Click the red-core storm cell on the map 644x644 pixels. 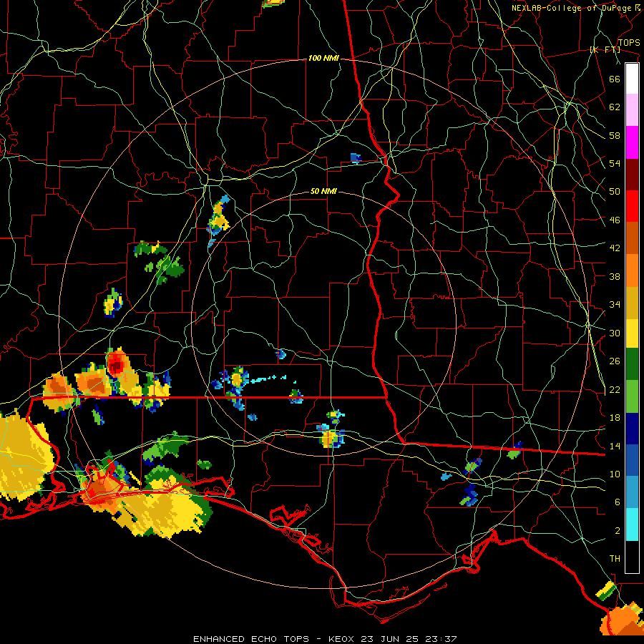pos(117,365)
